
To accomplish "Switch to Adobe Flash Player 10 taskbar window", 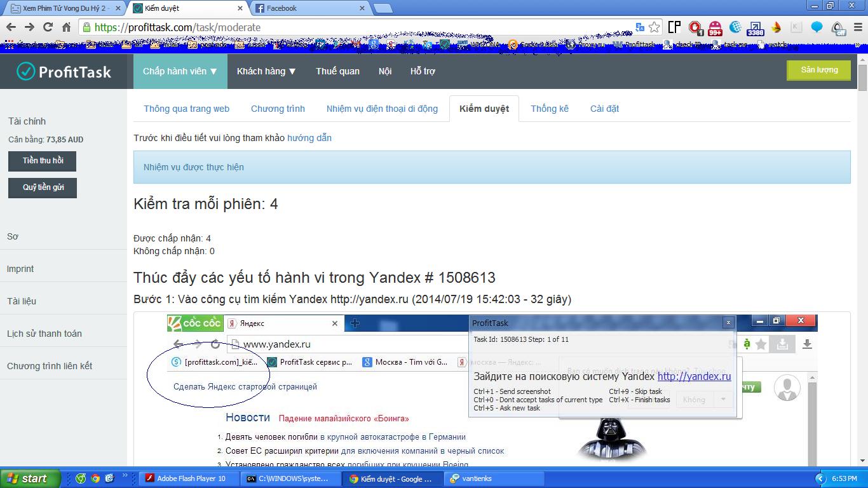I will tap(190, 478).
